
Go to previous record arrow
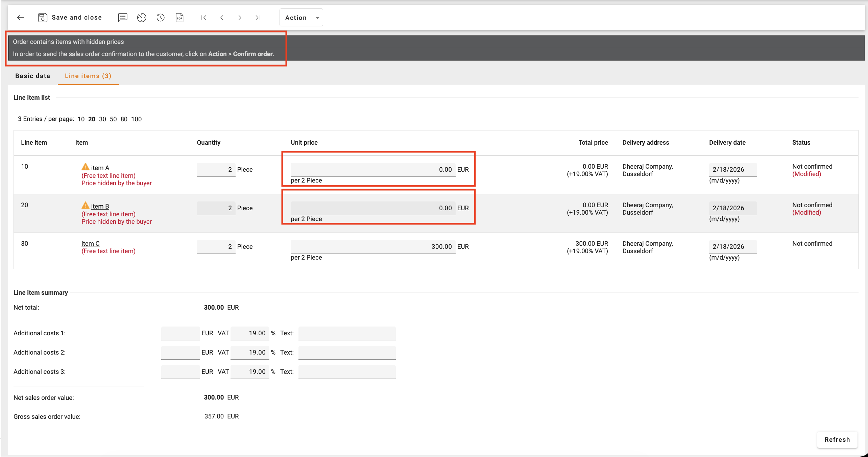pyautogui.click(x=222, y=18)
